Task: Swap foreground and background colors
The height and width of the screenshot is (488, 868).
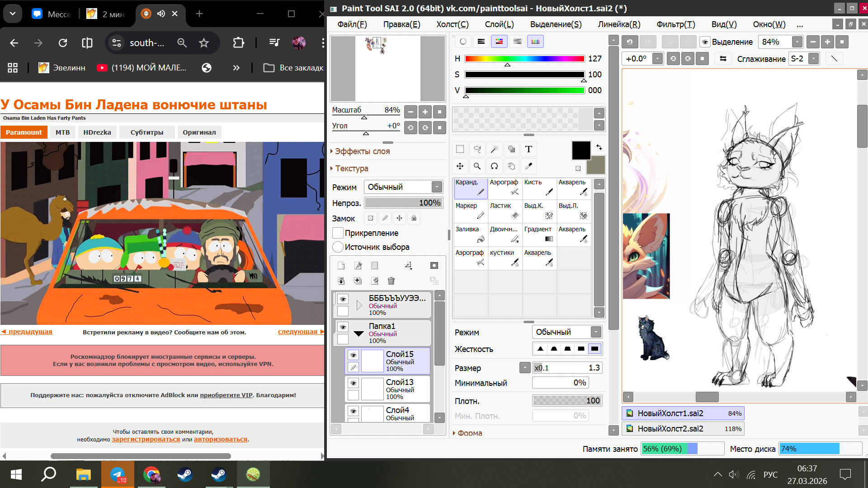Action: click(599, 147)
